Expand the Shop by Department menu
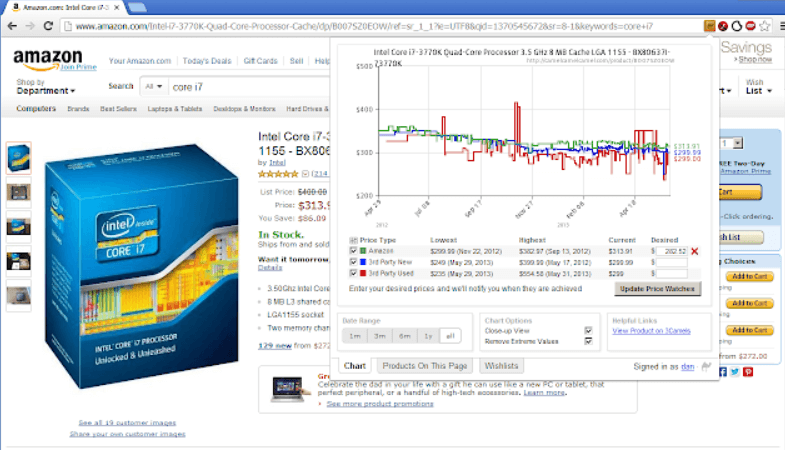The width and height of the screenshot is (785, 450). [46, 87]
